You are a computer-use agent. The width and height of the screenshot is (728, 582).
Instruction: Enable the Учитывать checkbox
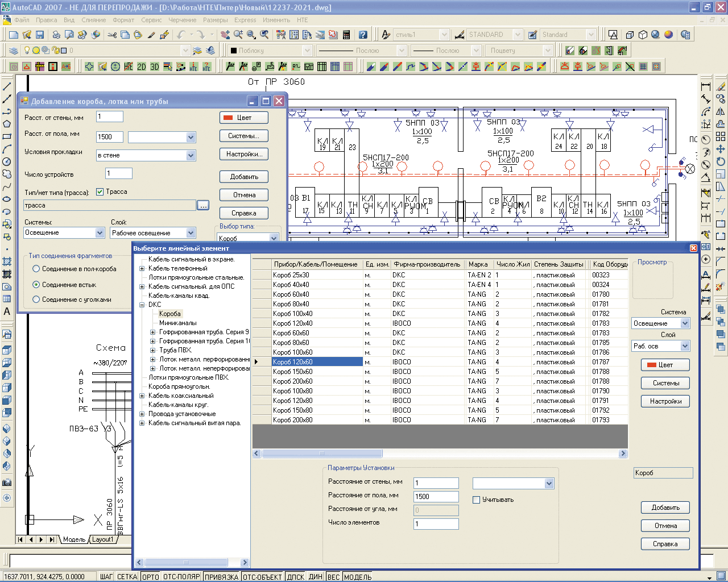pyautogui.click(x=477, y=500)
